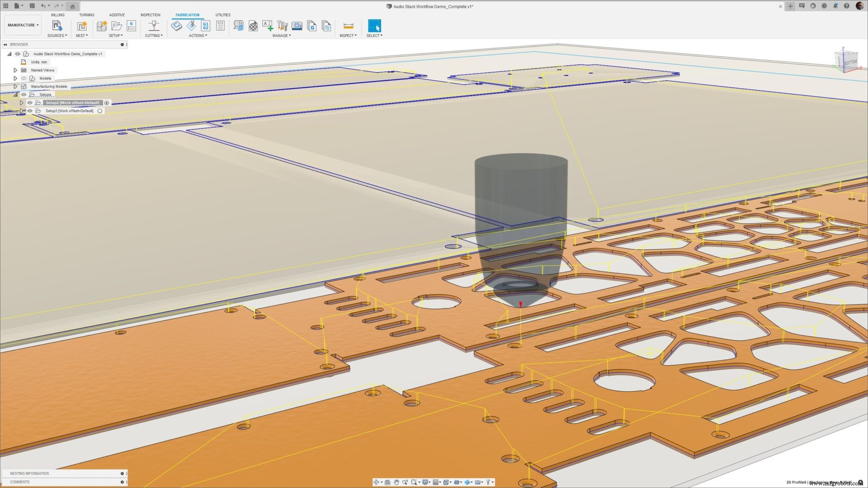The width and height of the screenshot is (868, 488).
Task: Switch to the Milling ribbon tab
Action: coord(58,14)
